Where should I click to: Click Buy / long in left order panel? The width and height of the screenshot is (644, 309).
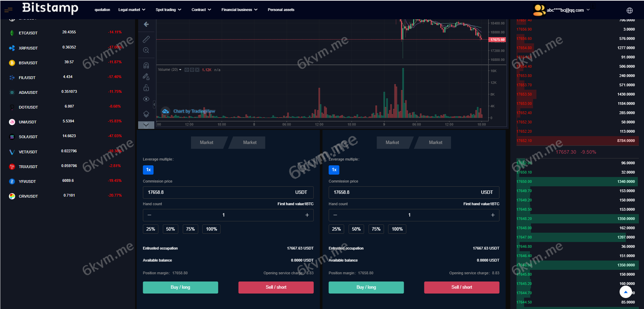(180, 287)
